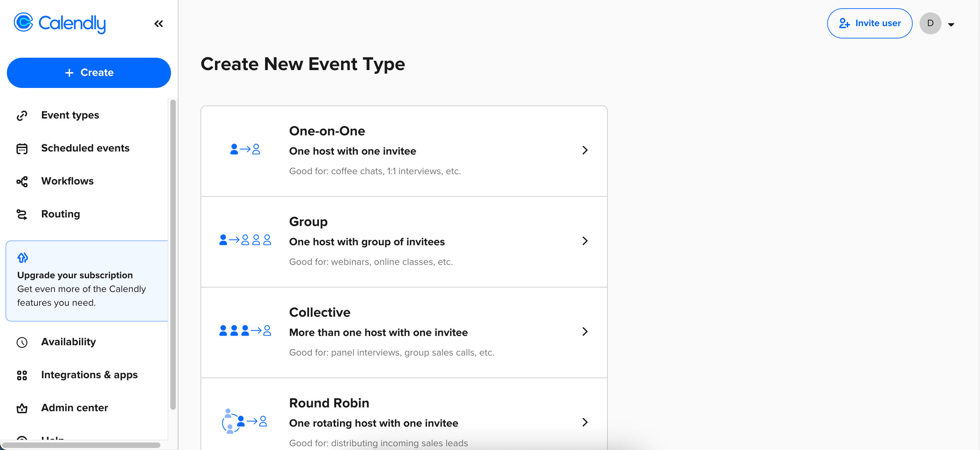The height and width of the screenshot is (450, 980).
Task: Click the Routing icon in sidebar
Action: point(22,214)
